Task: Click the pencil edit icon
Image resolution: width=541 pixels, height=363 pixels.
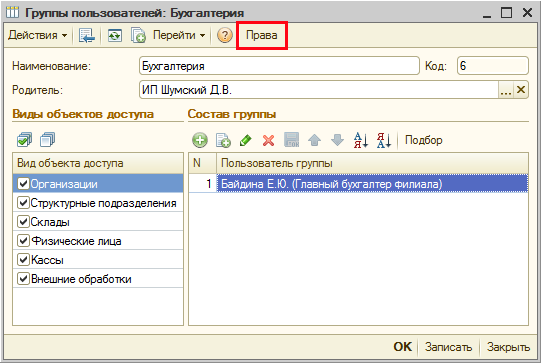Action: click(246, 140)
